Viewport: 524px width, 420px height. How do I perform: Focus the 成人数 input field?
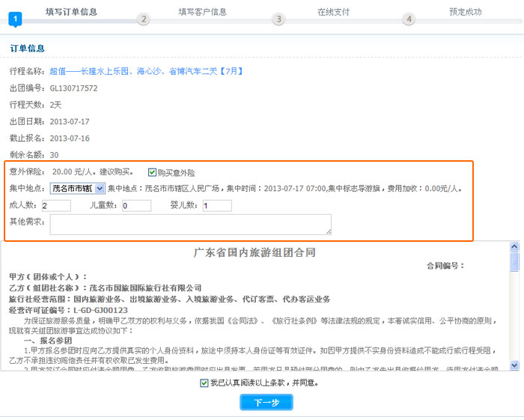tap(56, 206)
